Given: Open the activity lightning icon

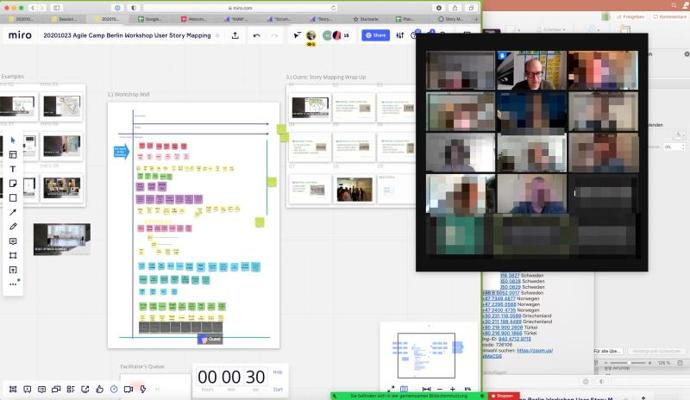Looking at the screenshot, I should (x=143, y=389).
